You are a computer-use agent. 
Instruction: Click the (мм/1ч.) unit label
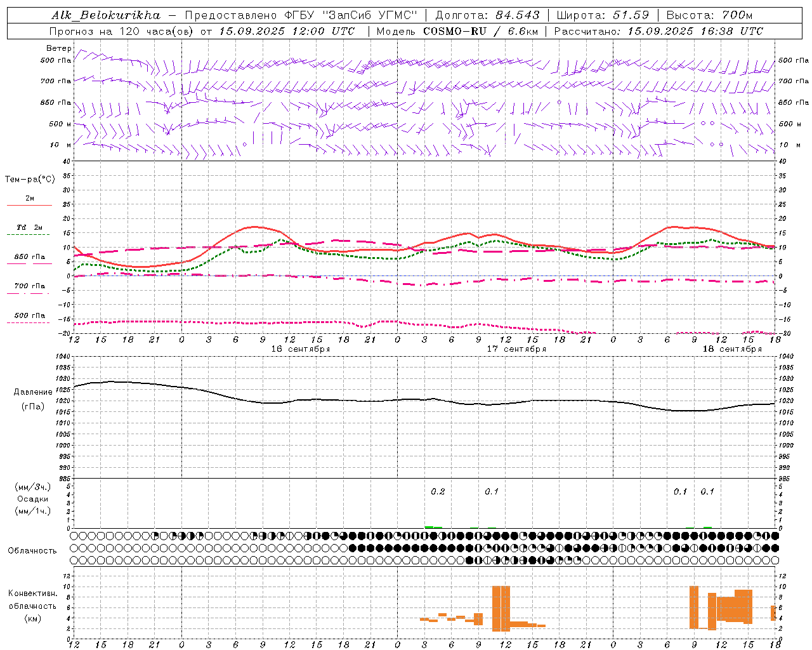32,511
